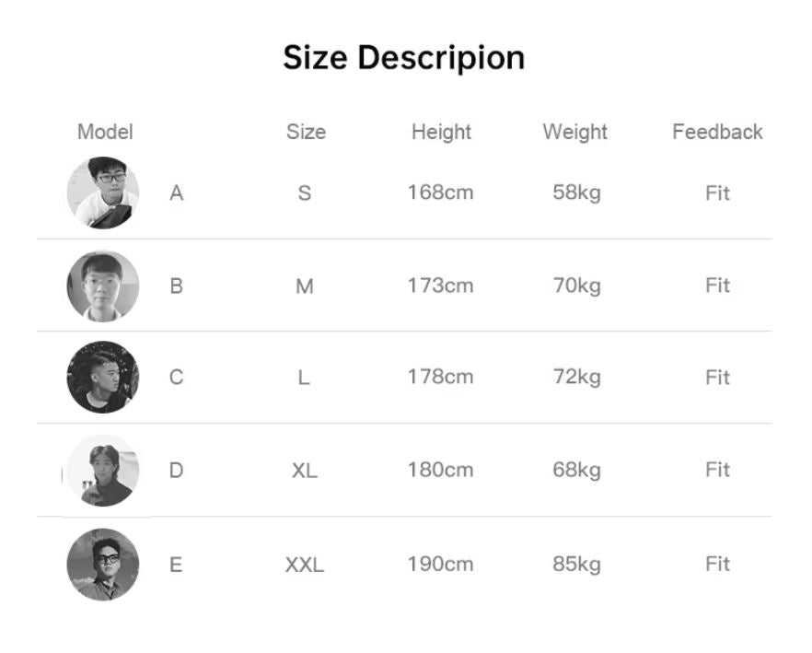Click the Feedback column header

(717, 132)
